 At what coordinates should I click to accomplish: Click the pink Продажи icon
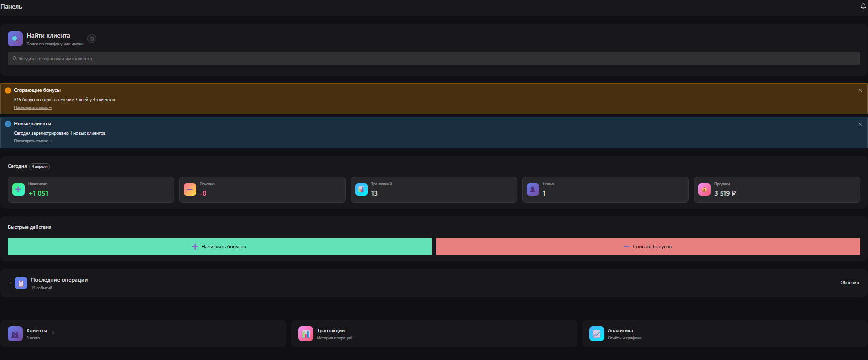point(704,190)
